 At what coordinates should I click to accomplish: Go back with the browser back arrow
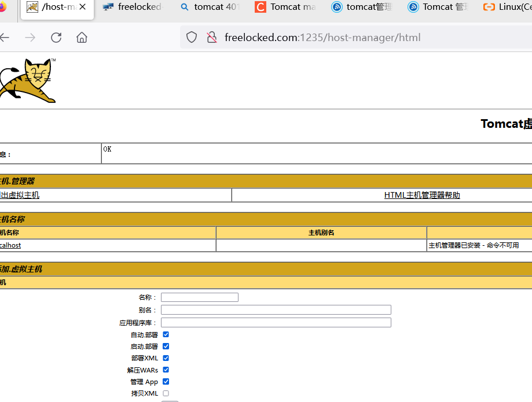coord(4,37)
